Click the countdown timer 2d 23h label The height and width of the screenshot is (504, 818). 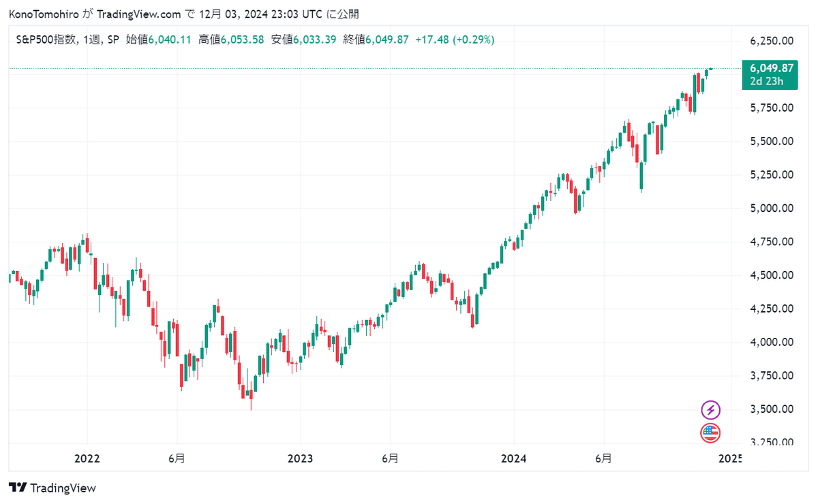click(767, 82)
